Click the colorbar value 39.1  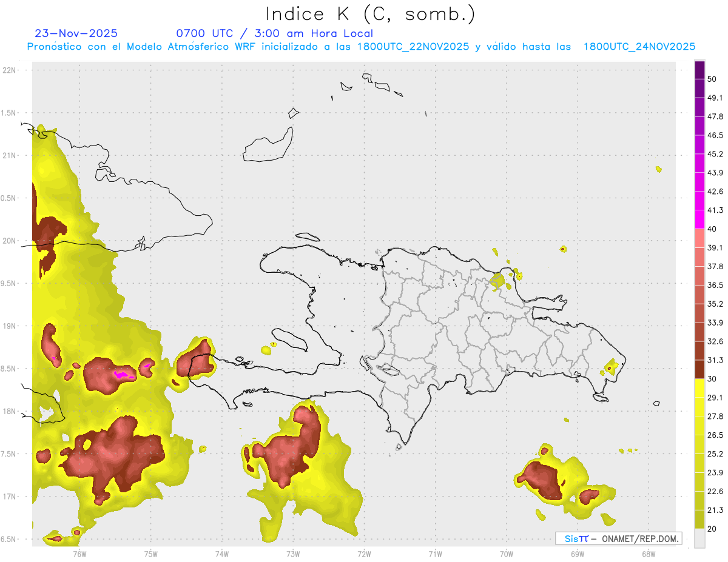pos(716,248)
